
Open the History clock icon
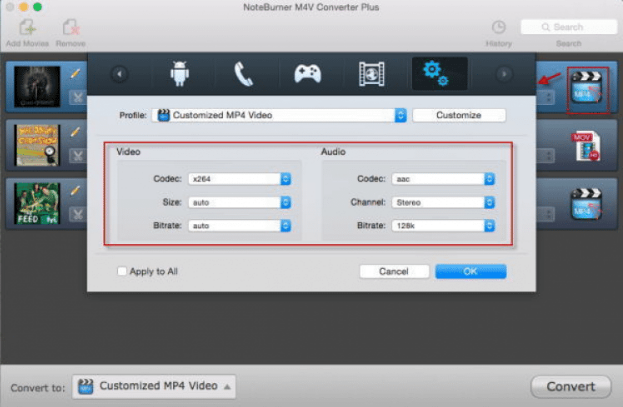(x=499, y=27)
